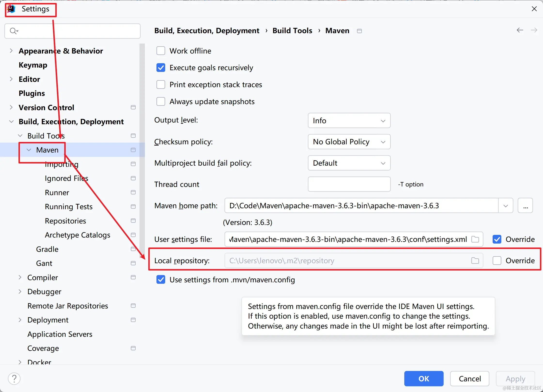The image size is (543, 392).
Task: Click the forward navigation arrow
Action: pyautogui.click(x=534, y=30)
